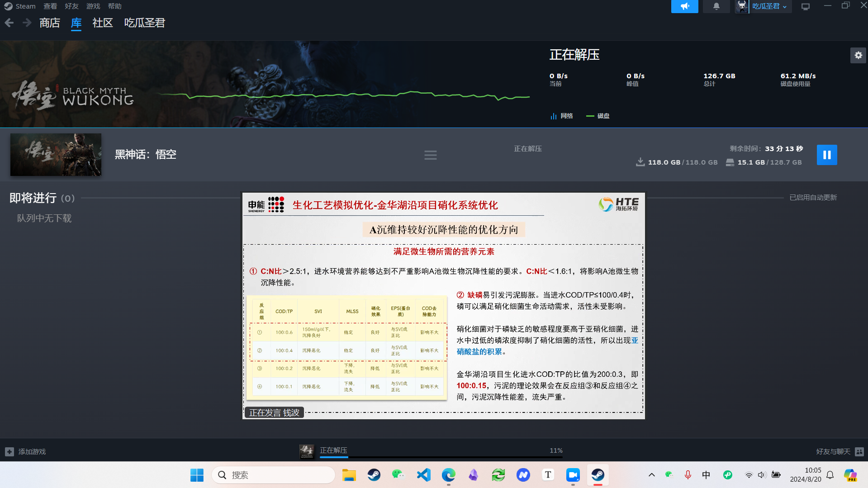The image size is (868, 488).
Task: Open the Steam menu
Action: click(20, 6)
